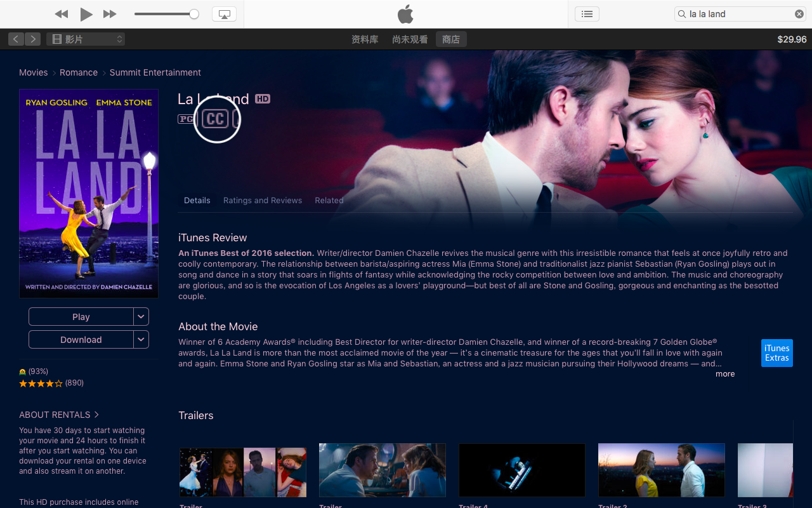Clear the search field with X
Image resolution: width=812 pixels, height=508 pixels.
pos(799,14)
